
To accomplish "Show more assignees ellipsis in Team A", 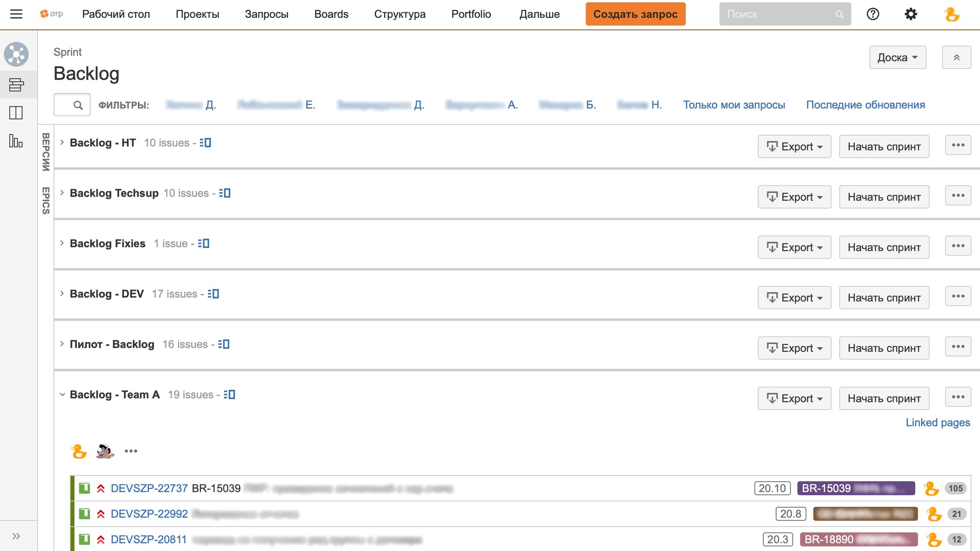I will (x=131, y=451).
